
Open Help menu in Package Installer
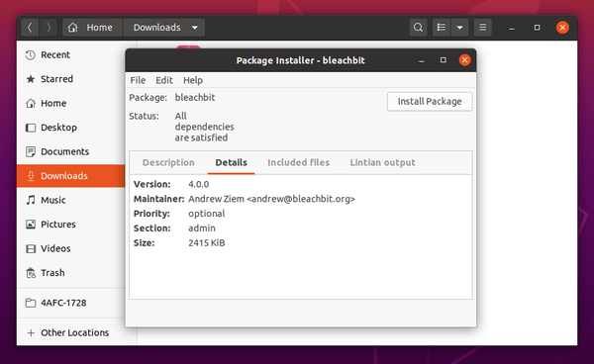[193, 80]
